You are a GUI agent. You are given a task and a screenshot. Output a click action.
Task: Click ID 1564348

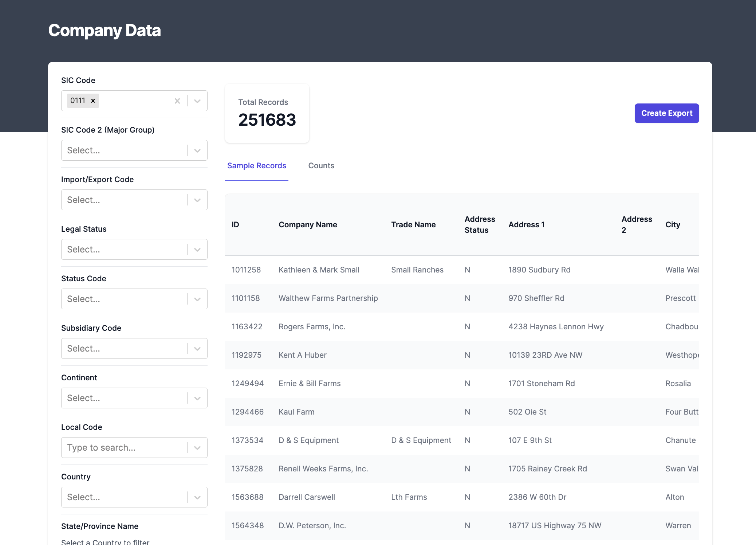(248, 526)
